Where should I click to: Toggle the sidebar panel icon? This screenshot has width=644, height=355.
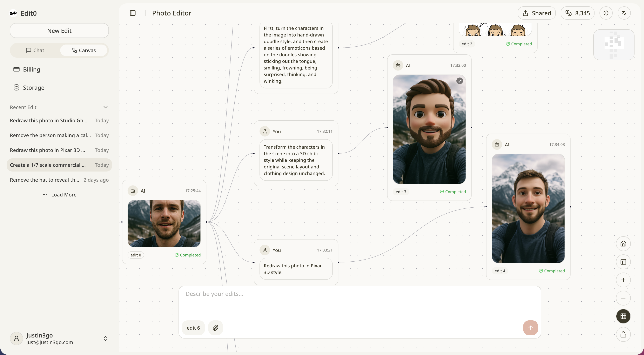(x=133, y=13)
